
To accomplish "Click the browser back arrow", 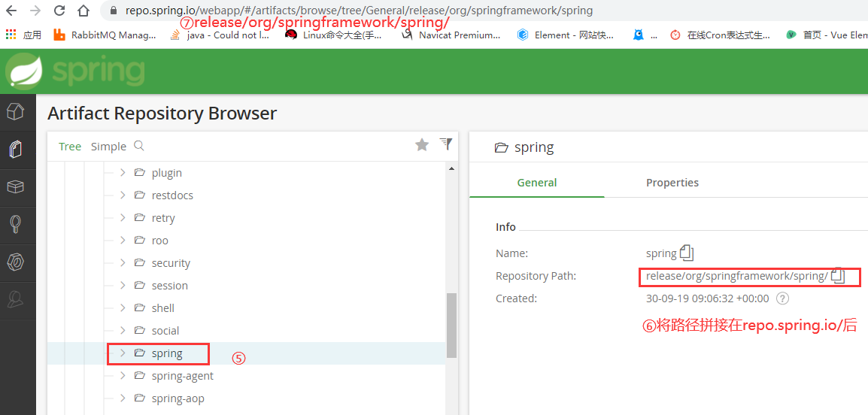I will (11, 11).
